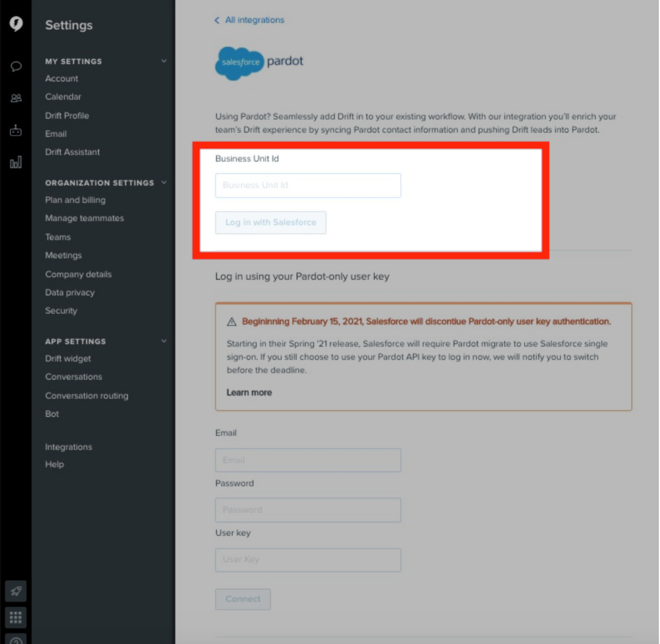Click the Drift logo icon

coord(16,24)
